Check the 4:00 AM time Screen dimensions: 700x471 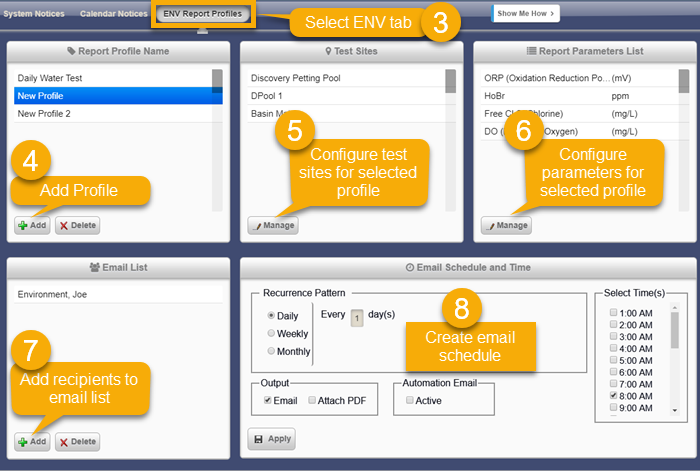click(613, 348)
